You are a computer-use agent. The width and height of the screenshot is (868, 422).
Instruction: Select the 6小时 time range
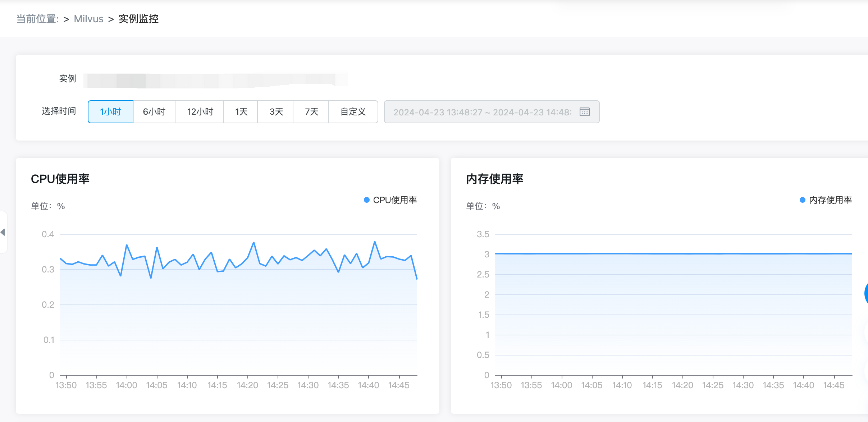[154, 112]
